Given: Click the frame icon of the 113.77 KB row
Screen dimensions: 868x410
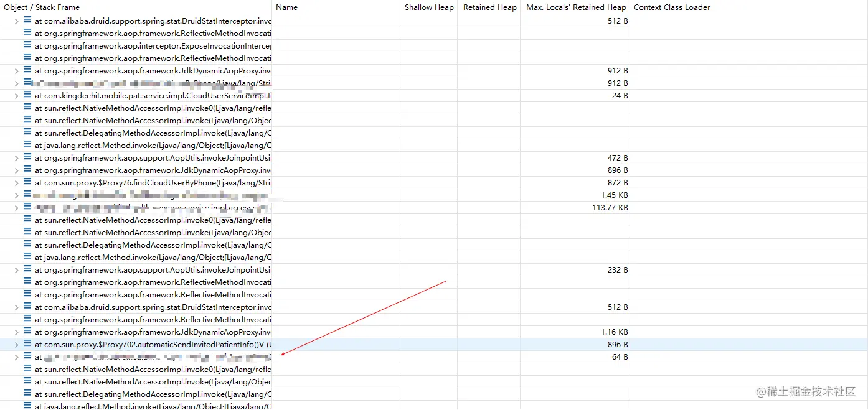Looking at the screenshot, I should pyautogui.click(x=27, y=207).
